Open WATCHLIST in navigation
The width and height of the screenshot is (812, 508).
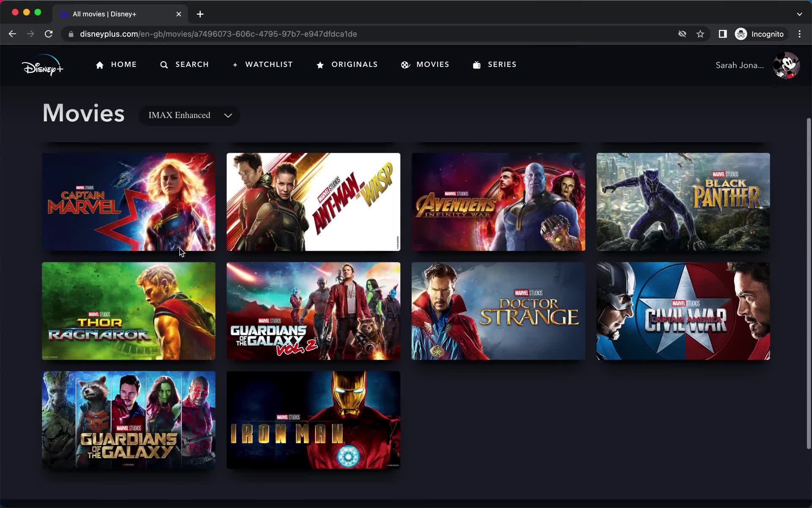click(x=269, y=64)
